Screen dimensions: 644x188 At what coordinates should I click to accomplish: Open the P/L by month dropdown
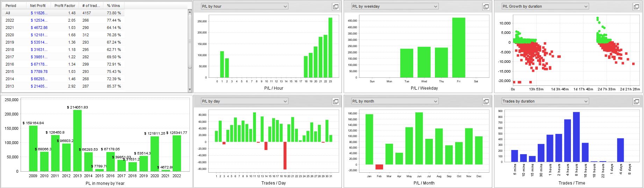click(x=395, y=101)
